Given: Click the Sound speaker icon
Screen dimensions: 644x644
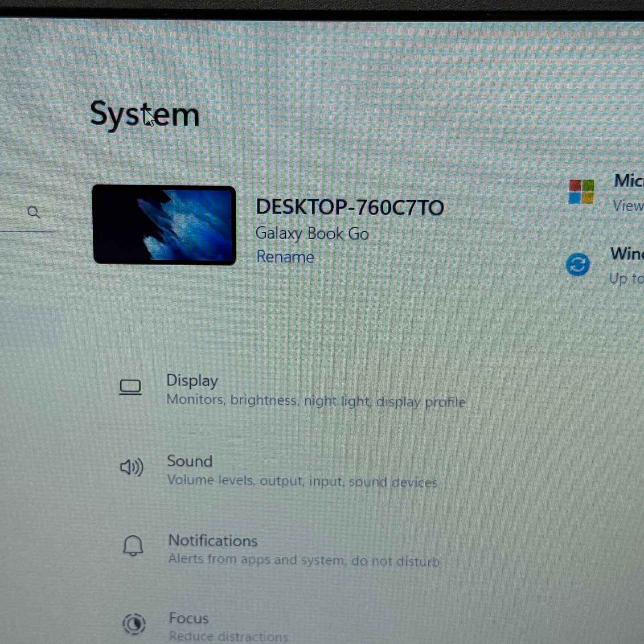Looking at the screenshot, I should (x=131, y=467).
